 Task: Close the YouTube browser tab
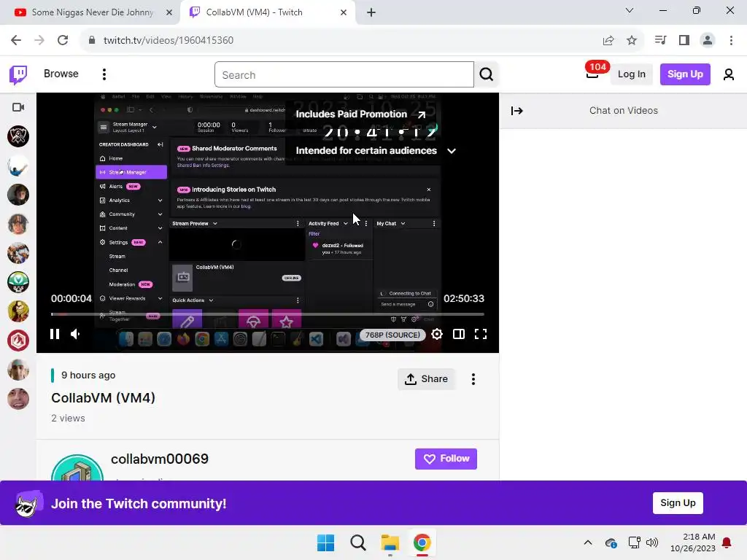click(x=169, y=12)
